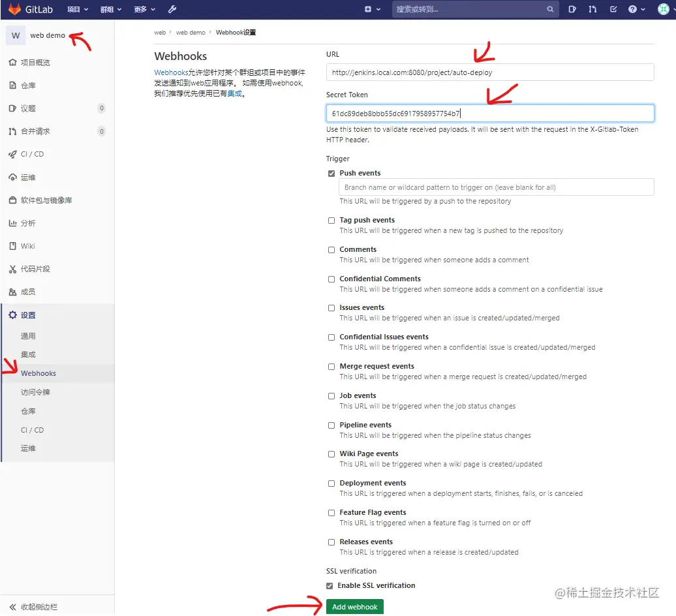Uncheck Push events checkbox

[x=331, y=174]
